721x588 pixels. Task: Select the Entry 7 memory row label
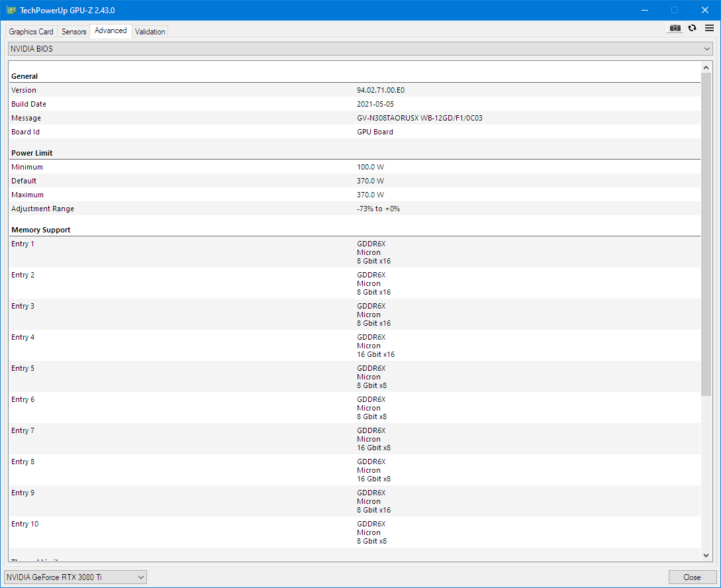[x=23, y=431]
